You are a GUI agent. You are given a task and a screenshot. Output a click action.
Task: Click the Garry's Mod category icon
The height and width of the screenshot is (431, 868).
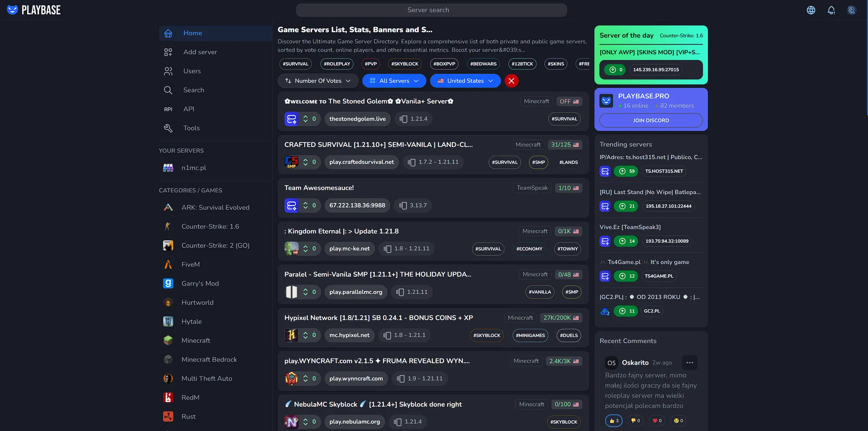pyautogui.click(x=168, y=283)
